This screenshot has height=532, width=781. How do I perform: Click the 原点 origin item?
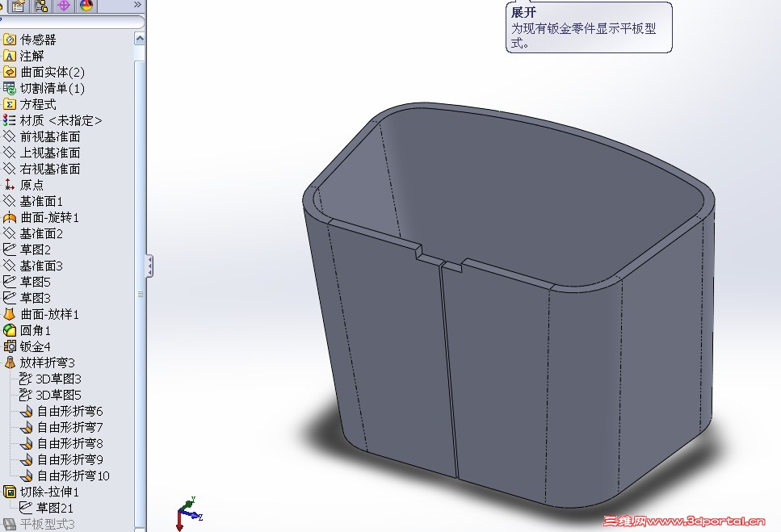[x=32, y=184]
